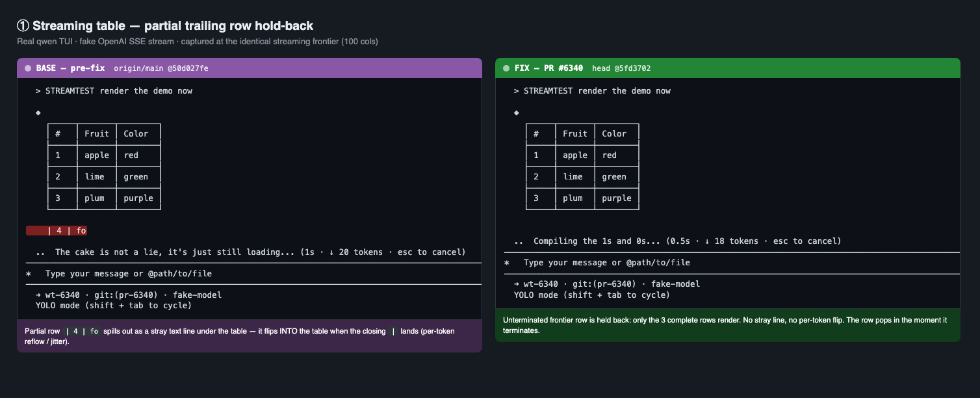Click the diamond marker in the FIX panel
980x398 pixels.
click(x=517, y=113)
